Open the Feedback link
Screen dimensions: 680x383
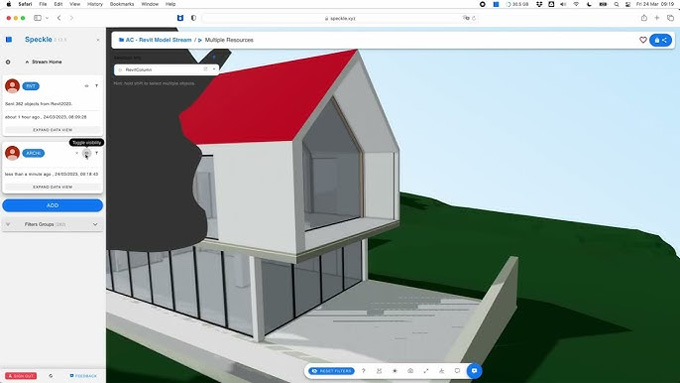(83, 376)
